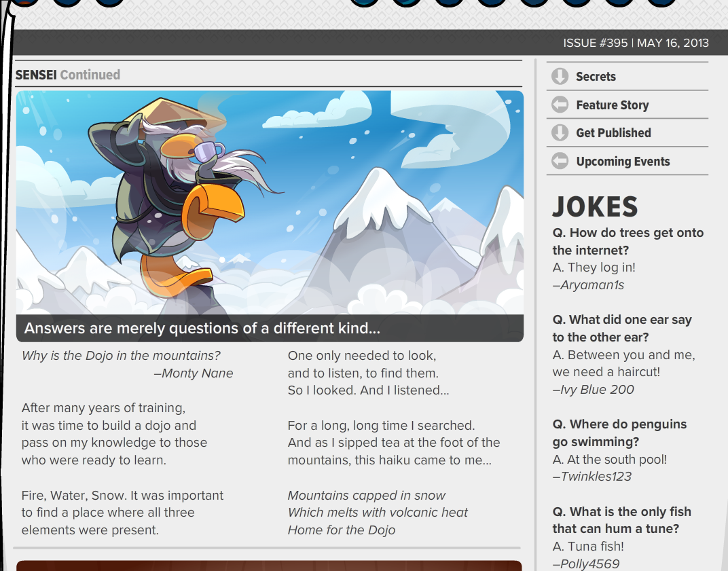Click the joke about trees and the internet
Image resolution: width=728 pixels, height=571 pixels.
click(628, 259)
